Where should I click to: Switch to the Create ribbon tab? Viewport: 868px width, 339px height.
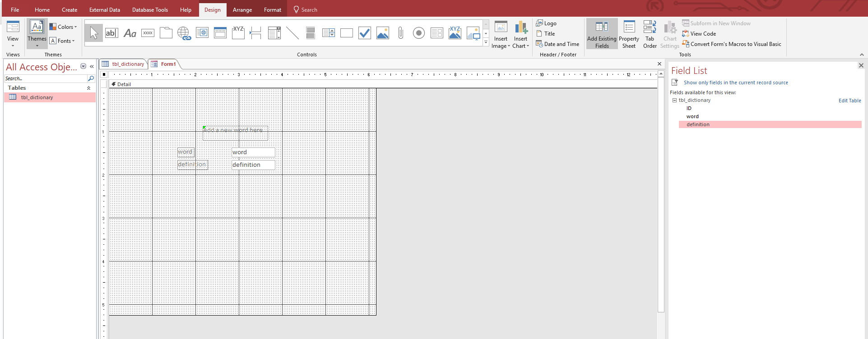70,9
